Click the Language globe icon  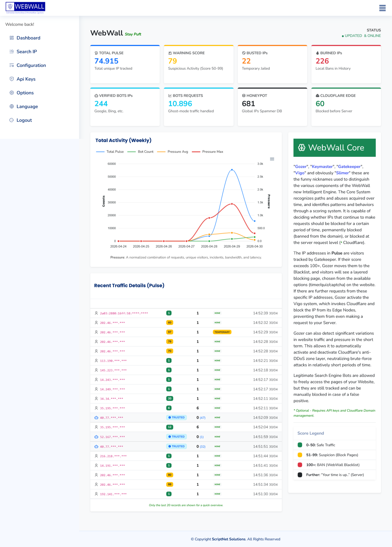click(x=12, y=106)
